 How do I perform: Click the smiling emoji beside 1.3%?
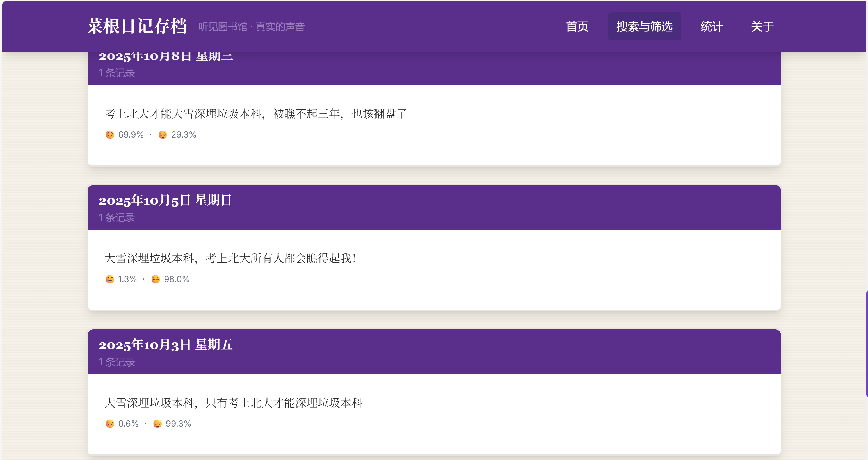tap(110, 279)
